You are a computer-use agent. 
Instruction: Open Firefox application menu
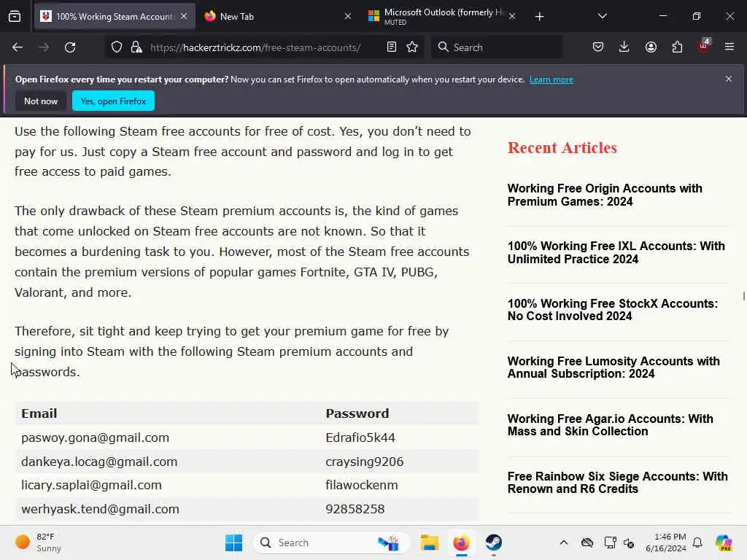pyautogui.click(x=729, y=47)
